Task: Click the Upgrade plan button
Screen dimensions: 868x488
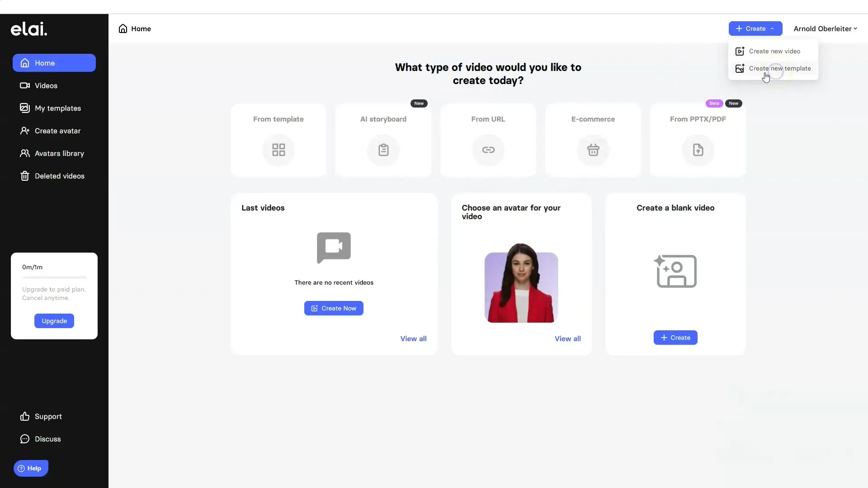Action: [x=54, y=320]
